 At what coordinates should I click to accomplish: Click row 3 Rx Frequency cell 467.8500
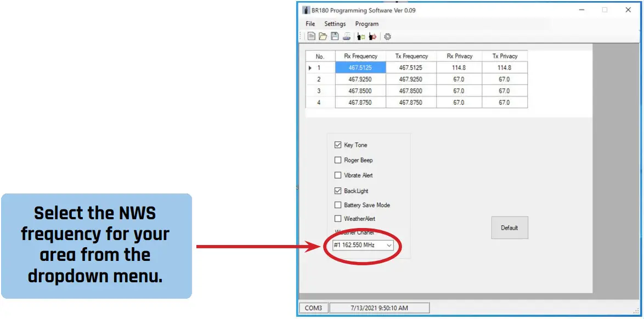coord(360,91)
